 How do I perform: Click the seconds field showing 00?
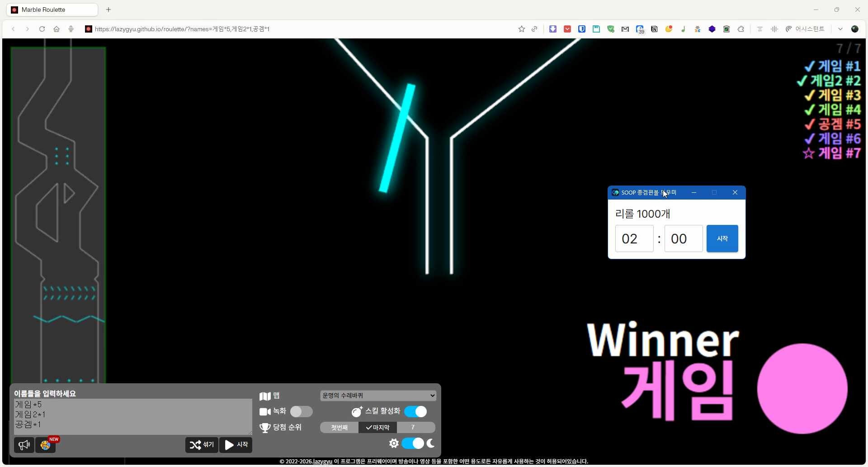[684, 238]
